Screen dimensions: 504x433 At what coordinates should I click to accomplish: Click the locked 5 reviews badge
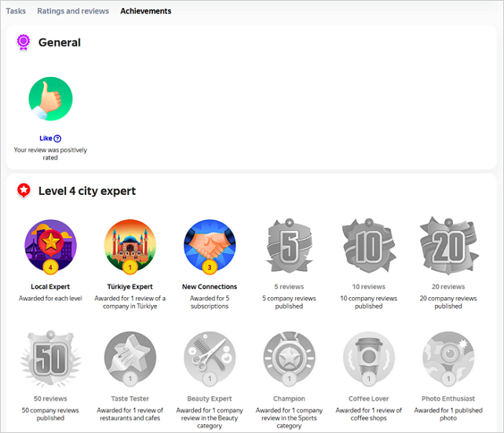[289, 245]
